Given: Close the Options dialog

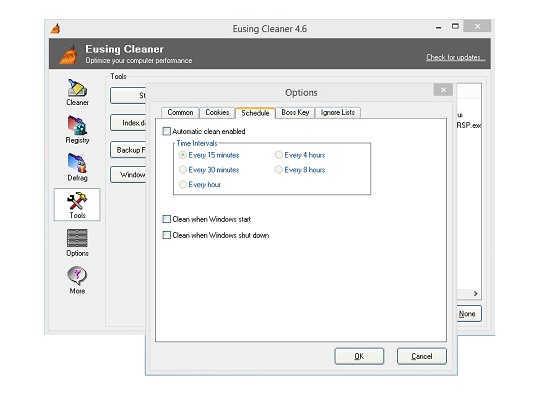Looking at the screenshot, I should (443, 90).
